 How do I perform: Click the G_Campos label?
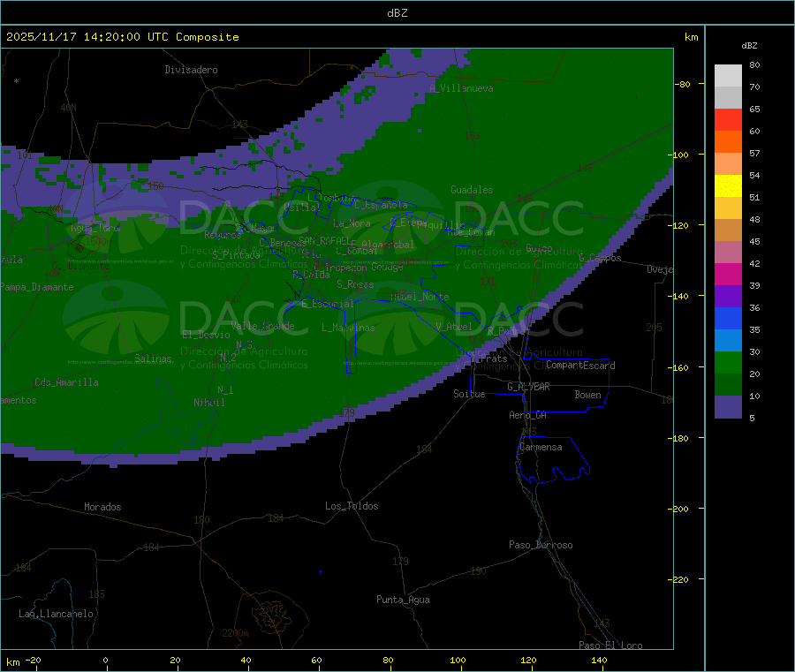click(x=601, y=258)
